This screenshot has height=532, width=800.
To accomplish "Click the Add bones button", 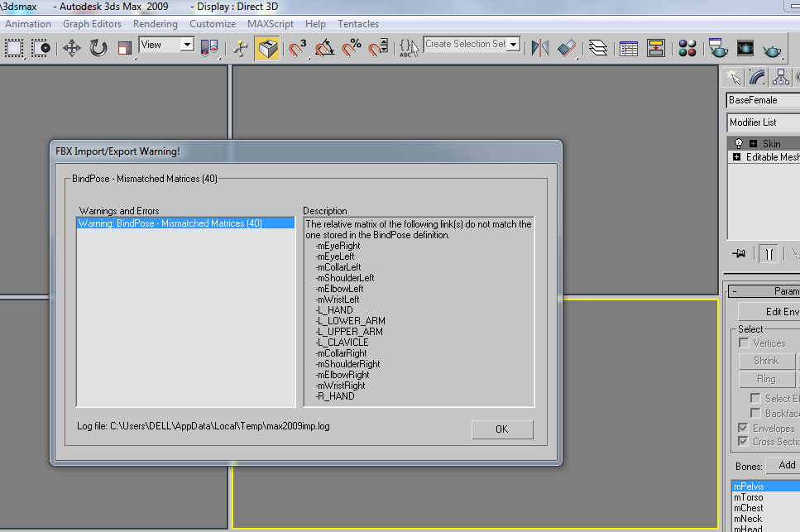I will (783, 465).
